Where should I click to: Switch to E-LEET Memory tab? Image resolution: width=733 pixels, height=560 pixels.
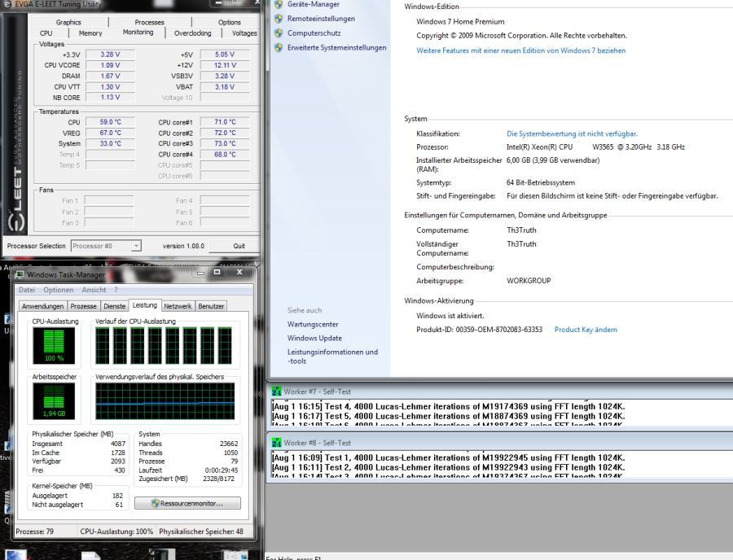click(x=90, y=33)
